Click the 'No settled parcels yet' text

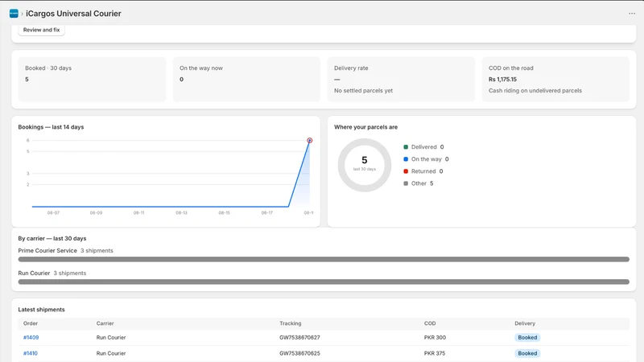point(364,91)
